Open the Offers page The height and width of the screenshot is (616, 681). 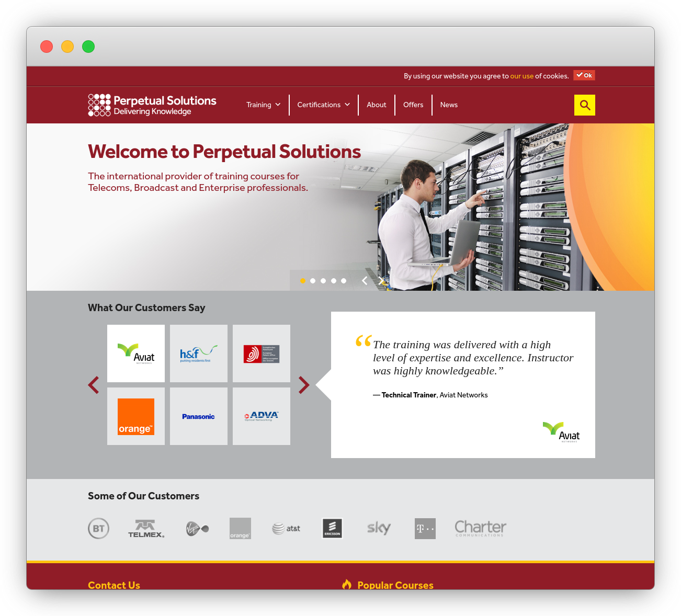click(413, 105)
